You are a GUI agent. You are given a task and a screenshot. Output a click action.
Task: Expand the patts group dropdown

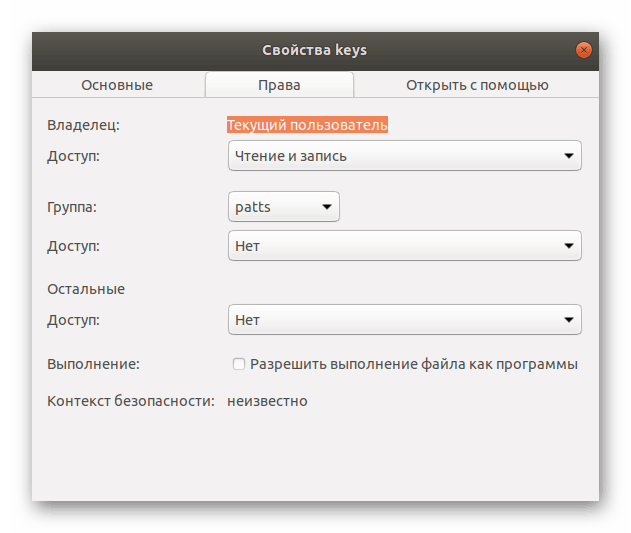pyautogui.click(x=284, y=207)
